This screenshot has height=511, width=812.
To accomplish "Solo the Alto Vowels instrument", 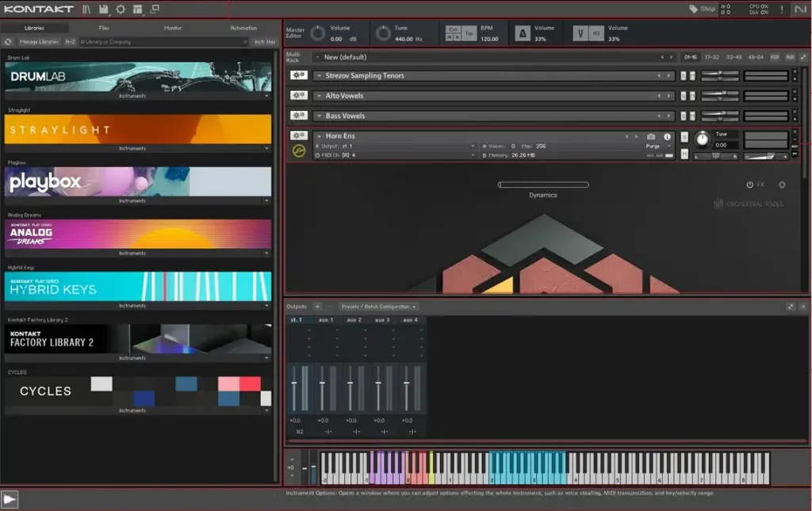I will [684, 96].
